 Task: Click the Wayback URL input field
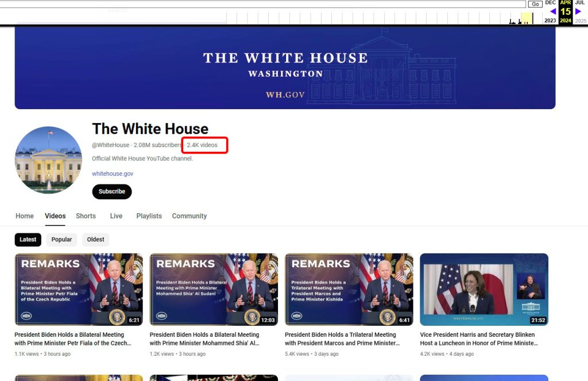pyautogui.click(x=262, y=4)
